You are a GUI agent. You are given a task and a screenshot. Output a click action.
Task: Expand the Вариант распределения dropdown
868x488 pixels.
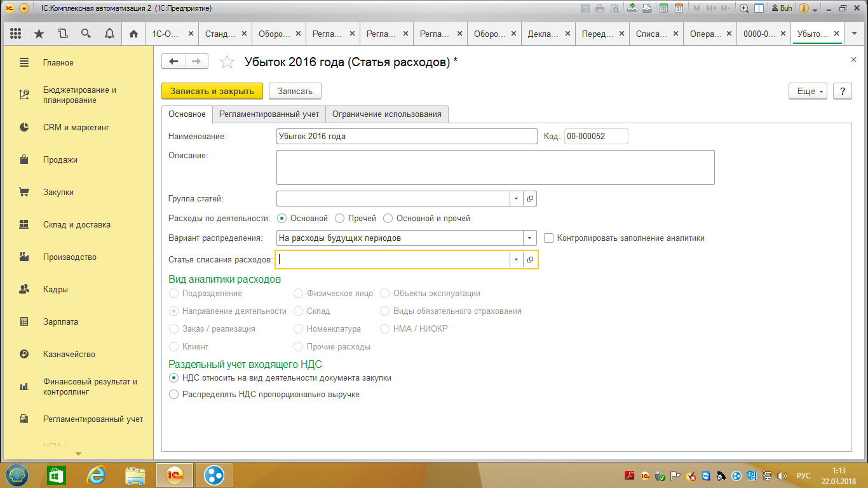click(x=530, y=238)
